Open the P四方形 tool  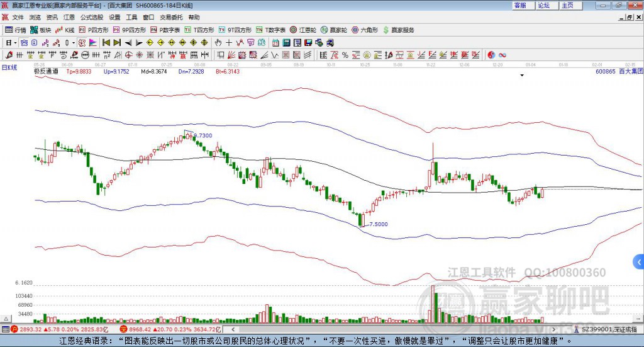[94, 30]
